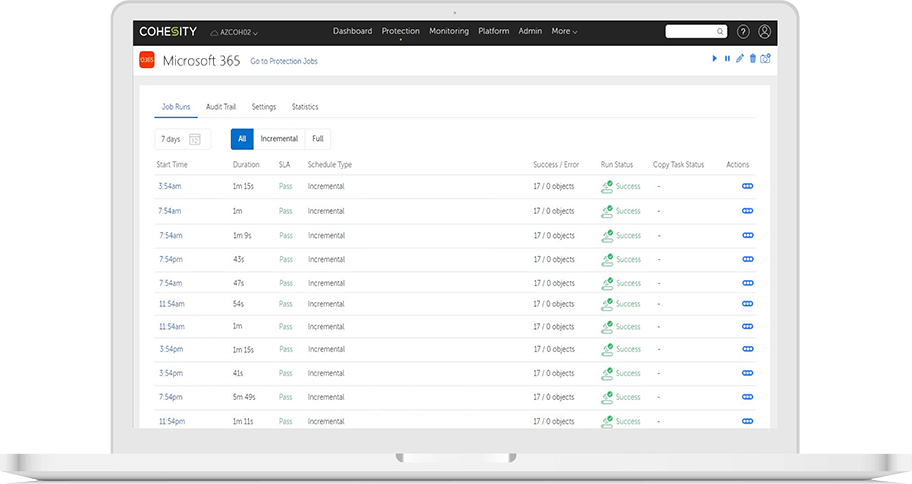Click the trash delete job icon
Viewport: 912px width, 484px height.
[753, 58]
